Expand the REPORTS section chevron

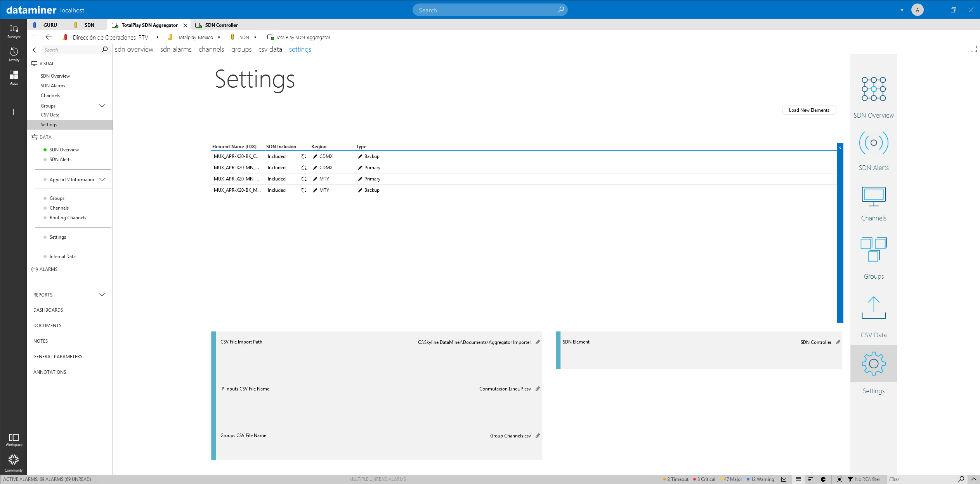tap(102, 295)
